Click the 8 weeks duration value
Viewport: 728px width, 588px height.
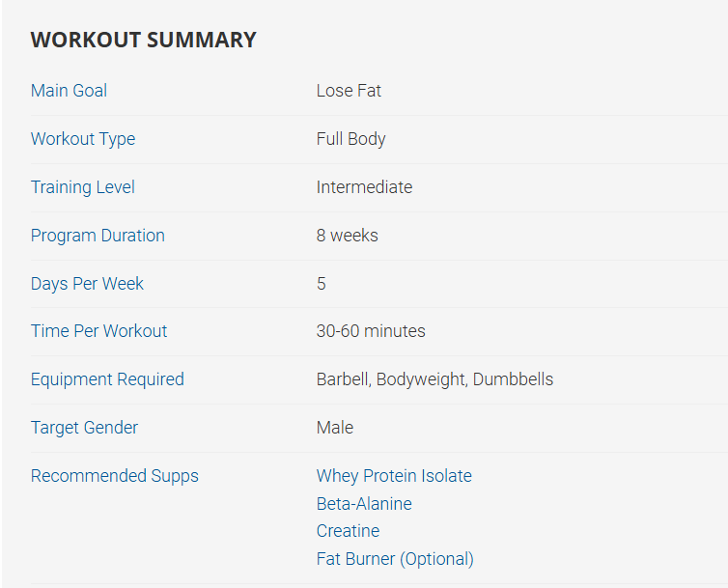(x=347, y=236)
